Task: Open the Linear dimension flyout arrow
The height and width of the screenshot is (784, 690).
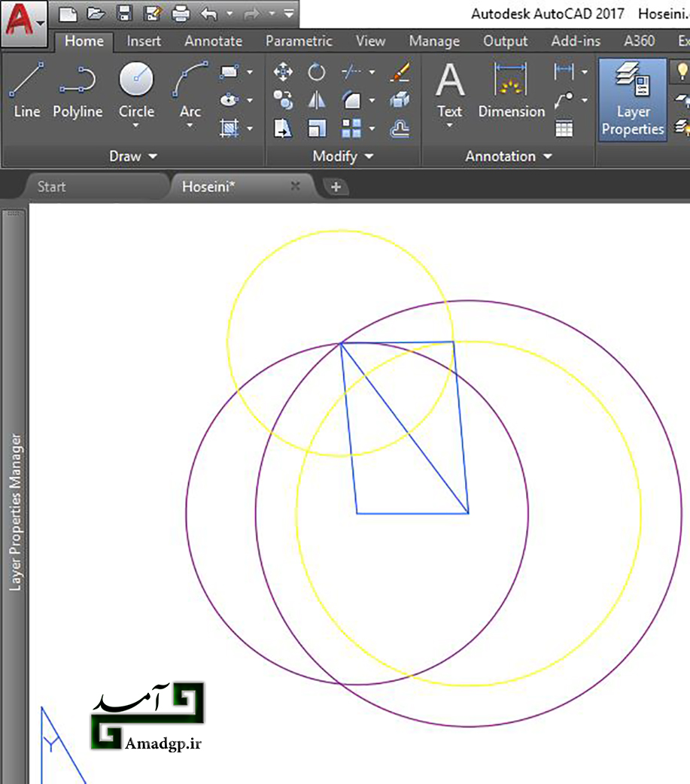Action: (585, 72)
